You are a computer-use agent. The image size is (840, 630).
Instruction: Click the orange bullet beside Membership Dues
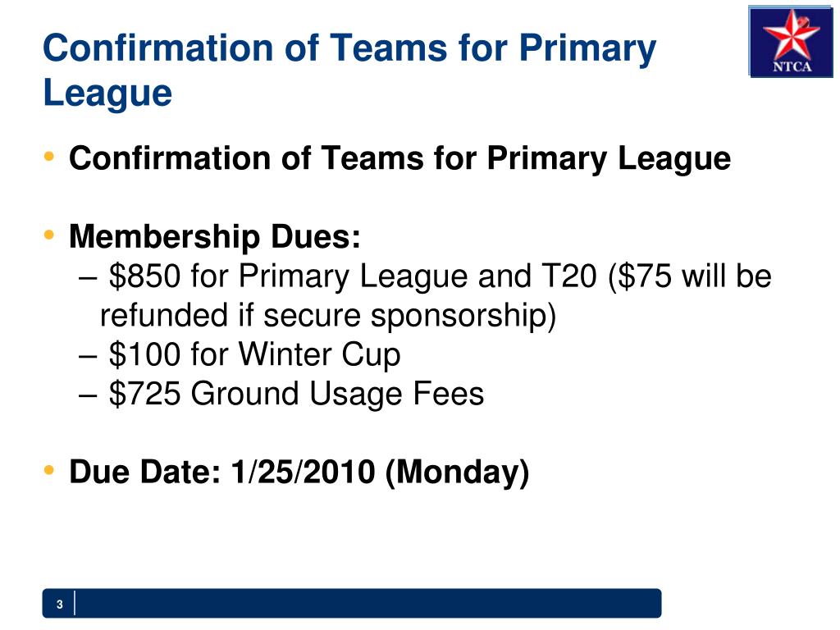pyautogui.click(x=49, y=235)
